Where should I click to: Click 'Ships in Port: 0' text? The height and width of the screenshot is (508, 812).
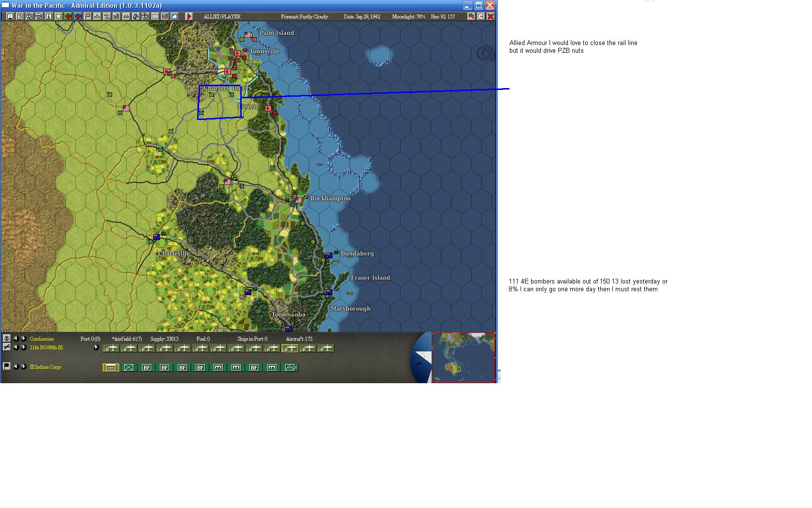pos(252,339)
